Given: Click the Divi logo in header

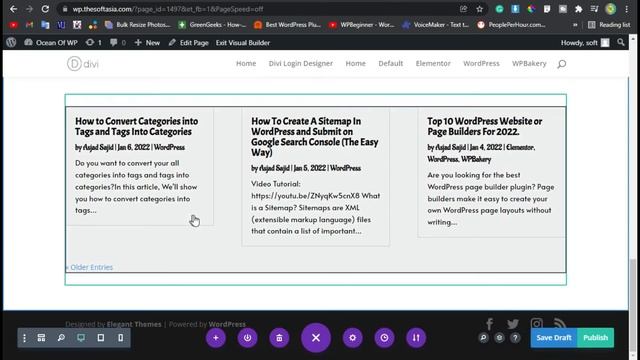Looking at the screenshot, I should [x=83, y=64].
